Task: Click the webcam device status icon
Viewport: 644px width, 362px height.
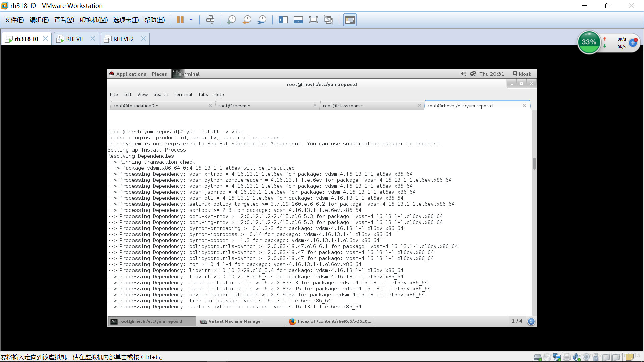Action: 586,357
